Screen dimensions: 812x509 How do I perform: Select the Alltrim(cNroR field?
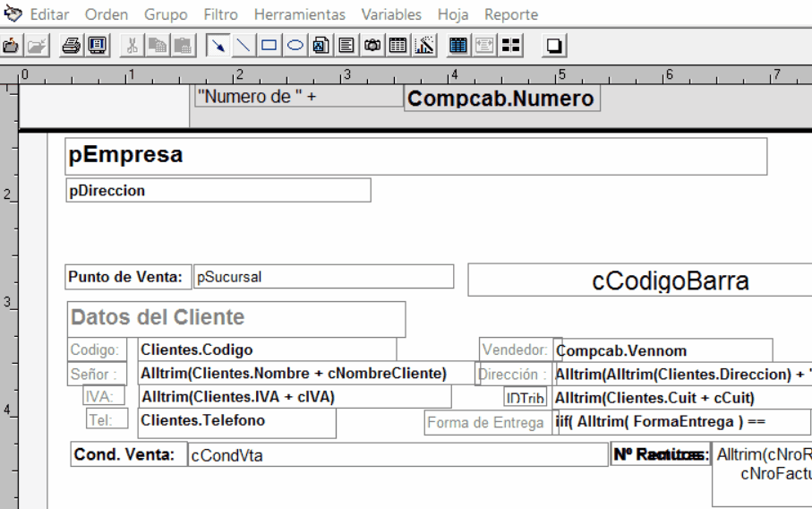(x=762, y=474)
